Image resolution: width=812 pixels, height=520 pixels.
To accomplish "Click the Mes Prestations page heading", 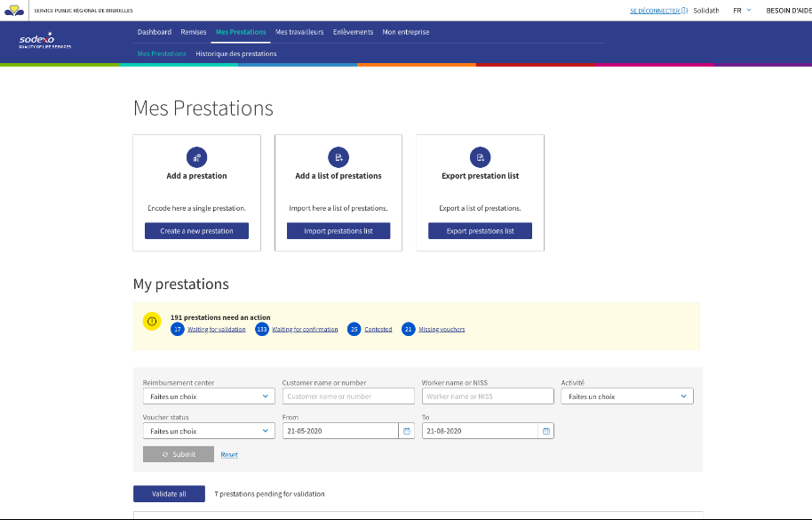I will [203, 108].
